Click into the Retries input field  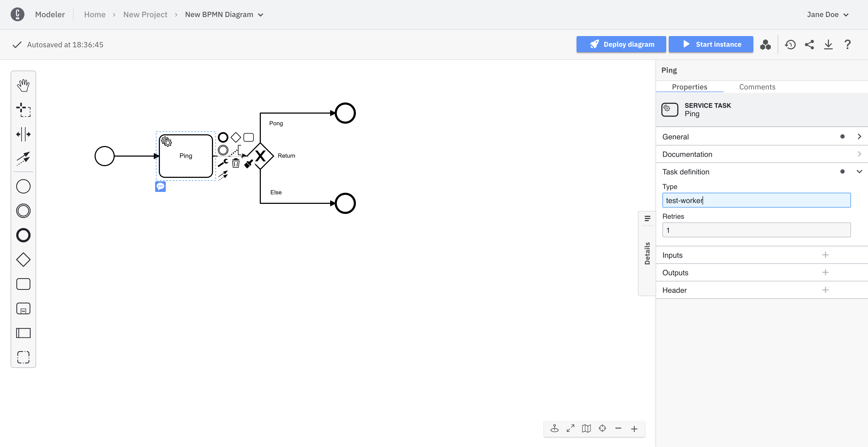coord(756,230)
